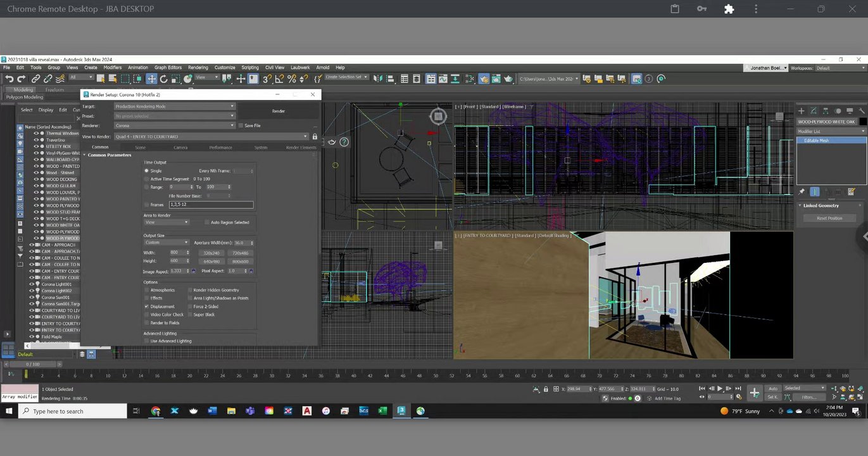The image size is (868, 456).
Task: Select the Move transform tool
Action: tap(151, 79)
